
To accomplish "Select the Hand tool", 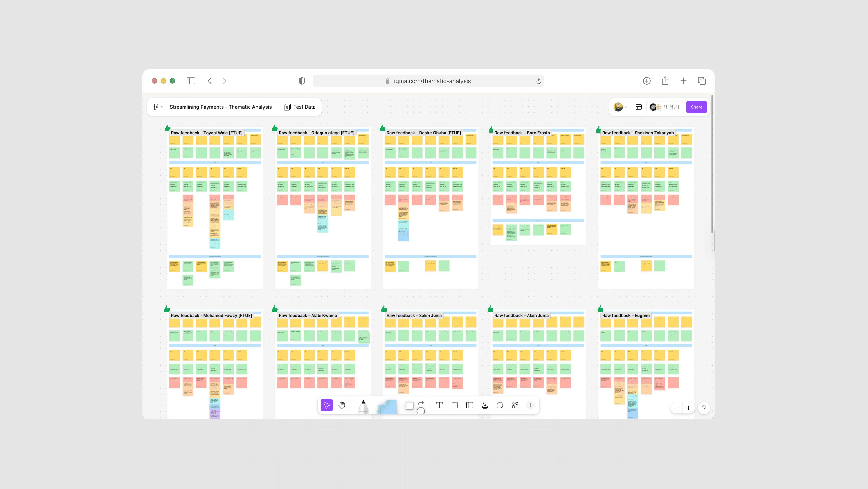I will [x=342, y=405].
